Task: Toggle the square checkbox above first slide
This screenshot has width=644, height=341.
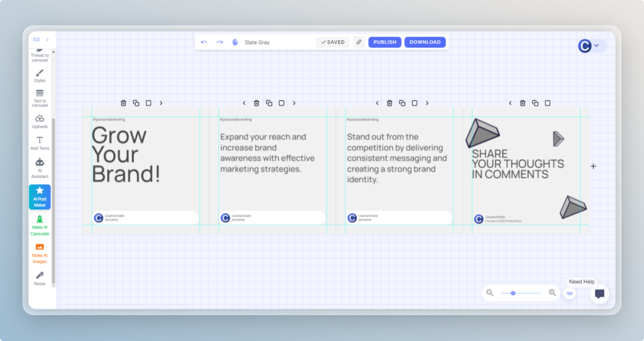Action: point(148,103)
